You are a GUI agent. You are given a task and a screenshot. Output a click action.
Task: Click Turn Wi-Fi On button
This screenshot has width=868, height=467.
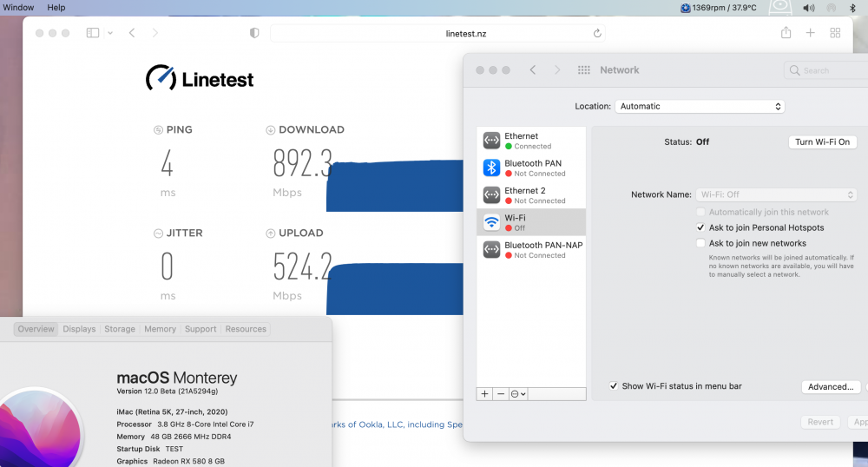tap(822, 141)
